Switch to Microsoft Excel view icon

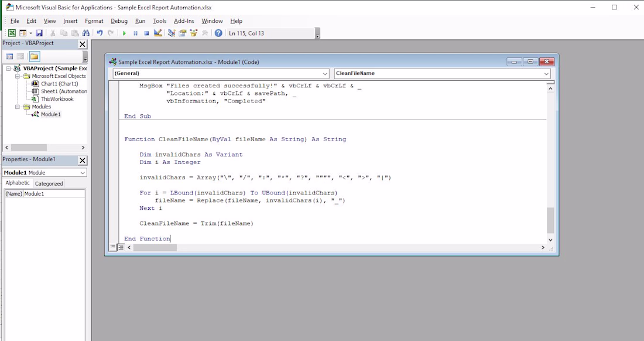[x=12, y=33]
